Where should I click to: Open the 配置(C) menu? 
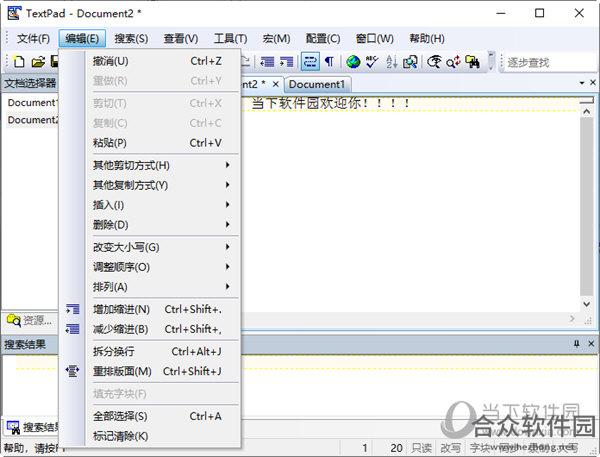323,39
